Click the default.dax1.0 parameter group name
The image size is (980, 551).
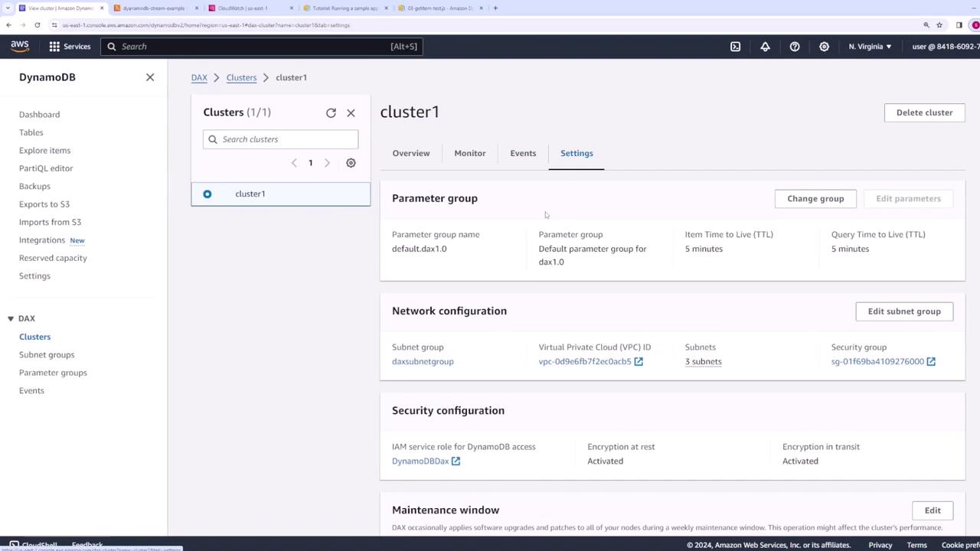point(420,249)
